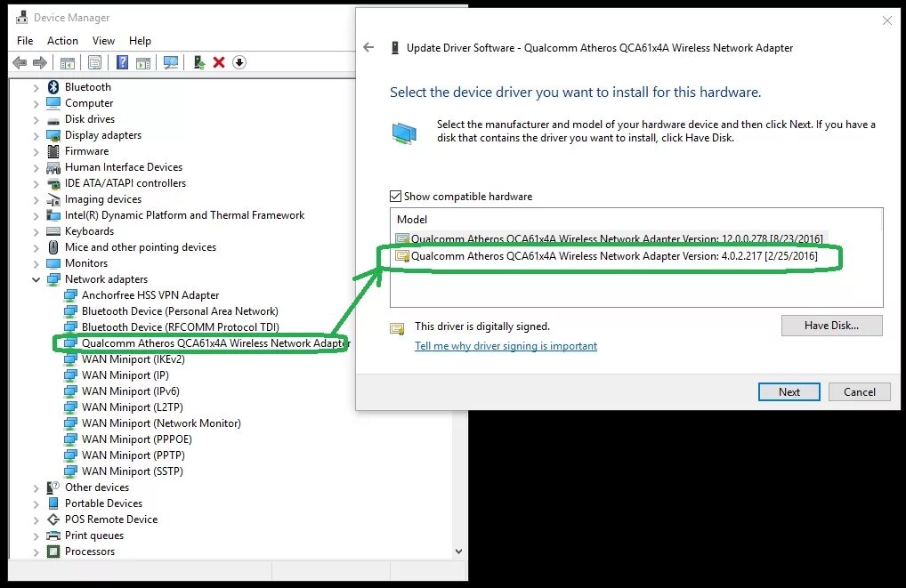Screen dimensions: 906x588
Task: Select Qualcomm Atheros QCA61x4A adapter in tree
Action: point(206,343)
